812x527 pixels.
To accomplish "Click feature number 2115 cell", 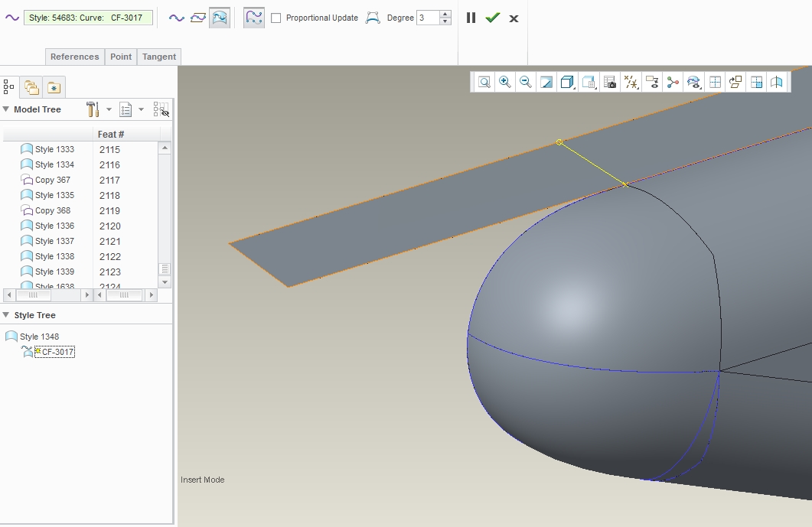I will [x=109, y=149].
